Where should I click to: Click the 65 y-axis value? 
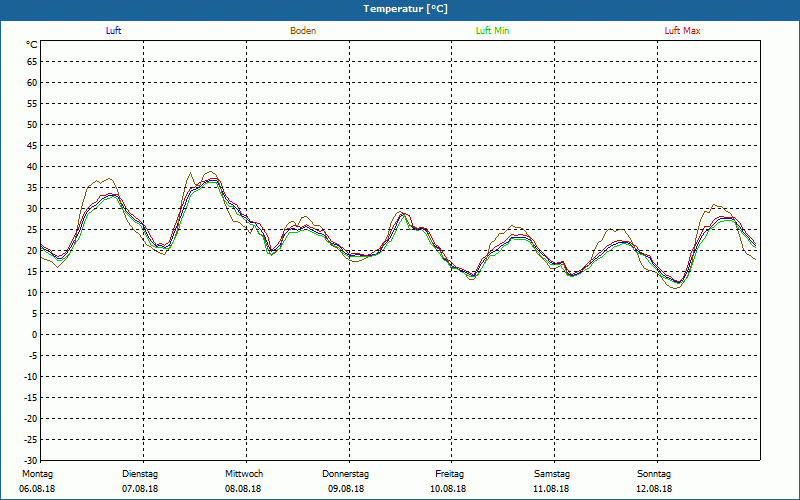click(x=32, y=62)
